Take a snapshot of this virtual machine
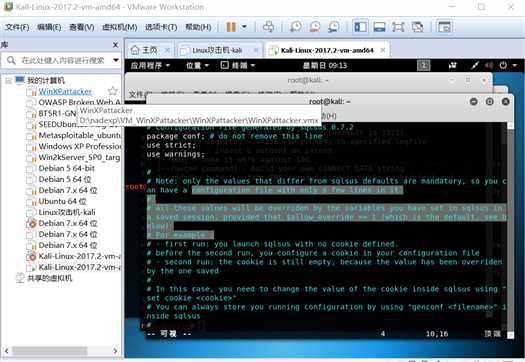The height and width of the screenshot is (362, 525). click(296, 27)
